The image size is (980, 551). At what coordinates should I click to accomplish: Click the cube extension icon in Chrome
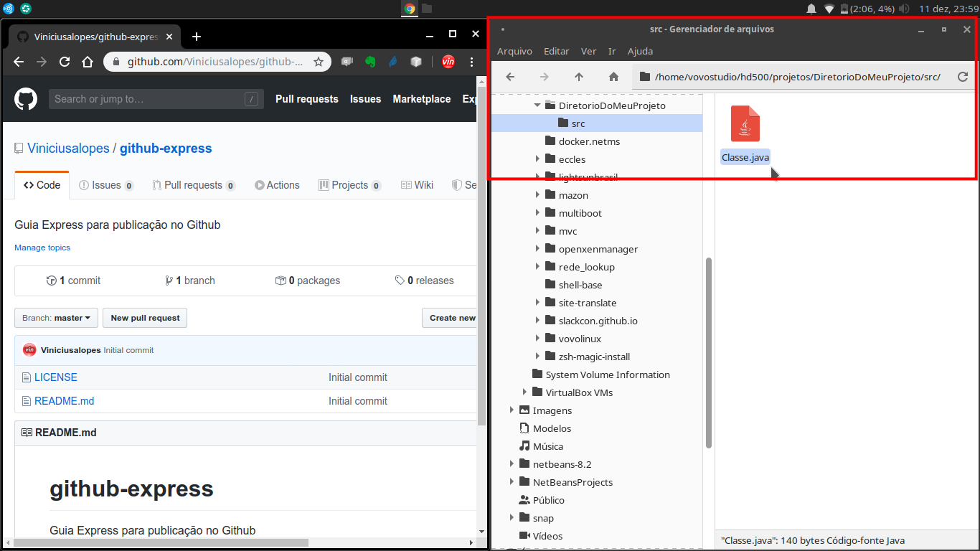pos(416,62)
